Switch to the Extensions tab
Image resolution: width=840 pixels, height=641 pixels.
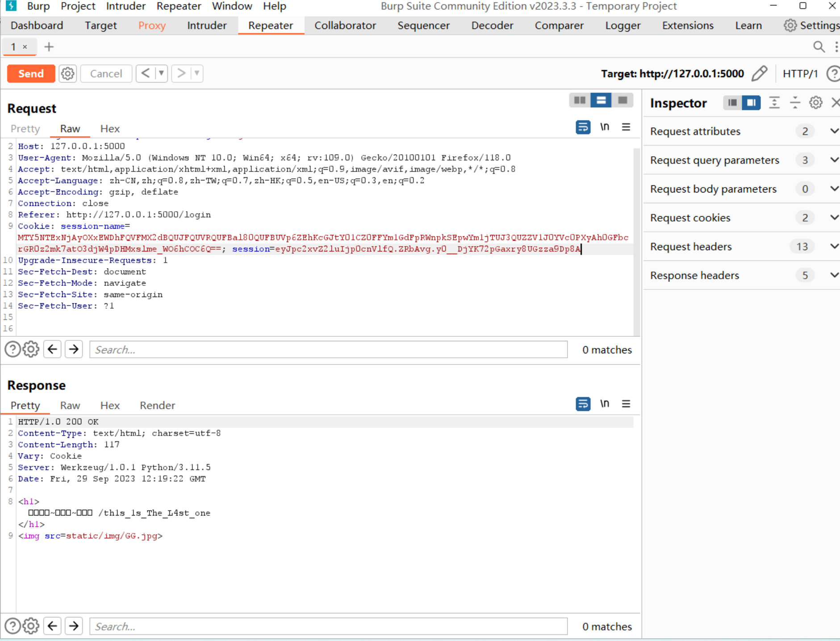(688, 25)
